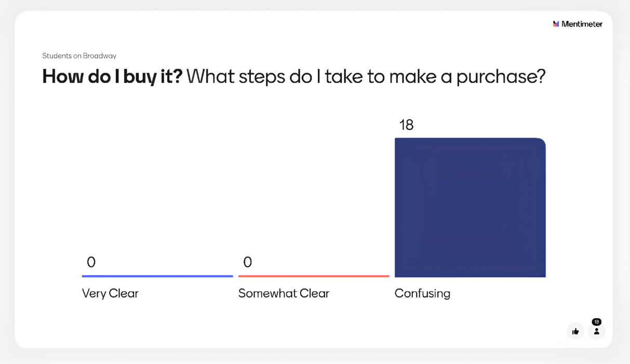
Task: Click the What steps do I take question text
Action: pyautogui.click(x=366, y=77)
